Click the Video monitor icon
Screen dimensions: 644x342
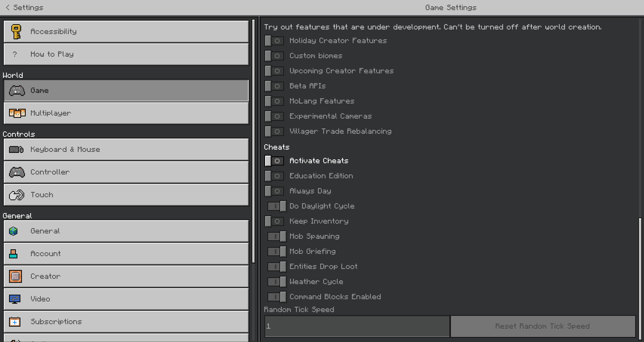[15, 299]
